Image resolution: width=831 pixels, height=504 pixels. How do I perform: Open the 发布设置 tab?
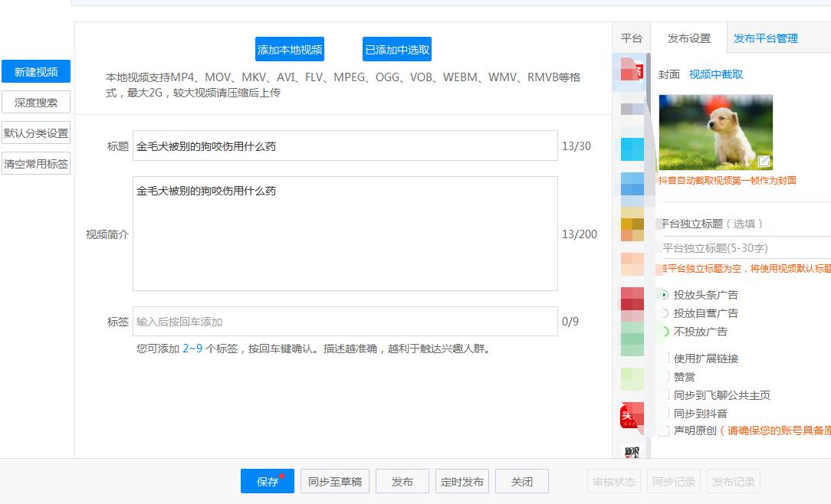pyautogui.click(x=688, y=38)
